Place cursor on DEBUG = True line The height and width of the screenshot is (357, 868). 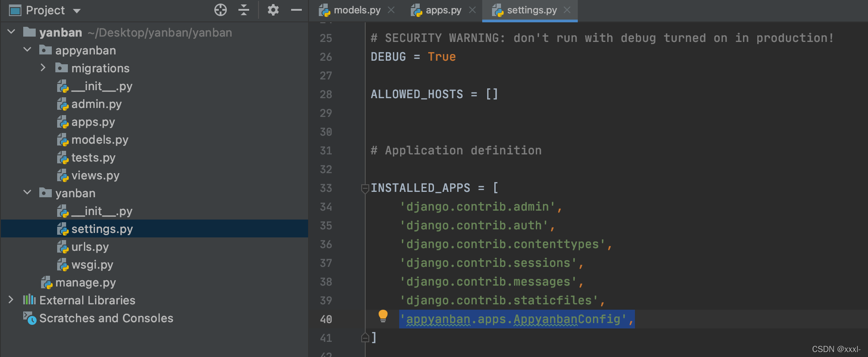coord(413,57)
